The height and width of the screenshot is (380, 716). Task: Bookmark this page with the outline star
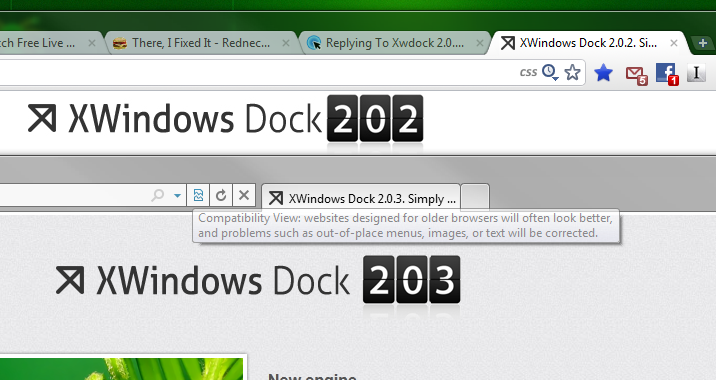572,72
